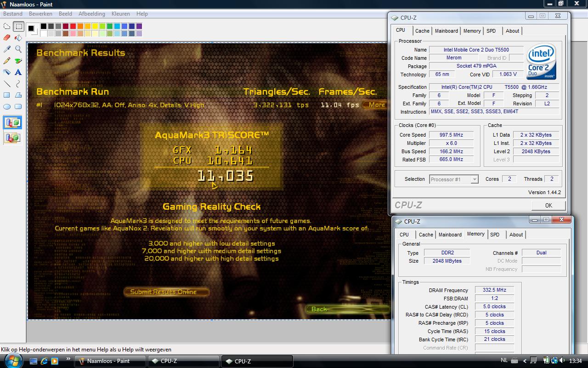Select the Rectangle shape tool

[7, 95]
